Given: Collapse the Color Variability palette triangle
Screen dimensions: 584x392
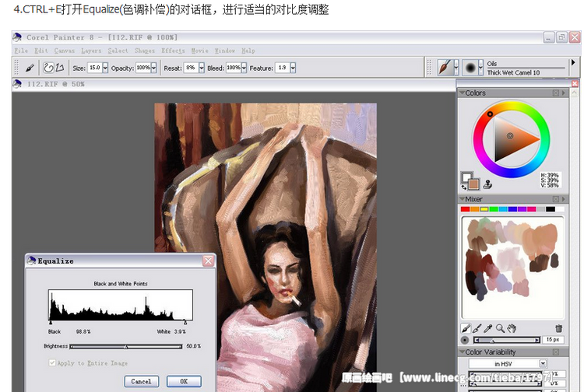Looking at the screenshot, I should tap(462, 352).
